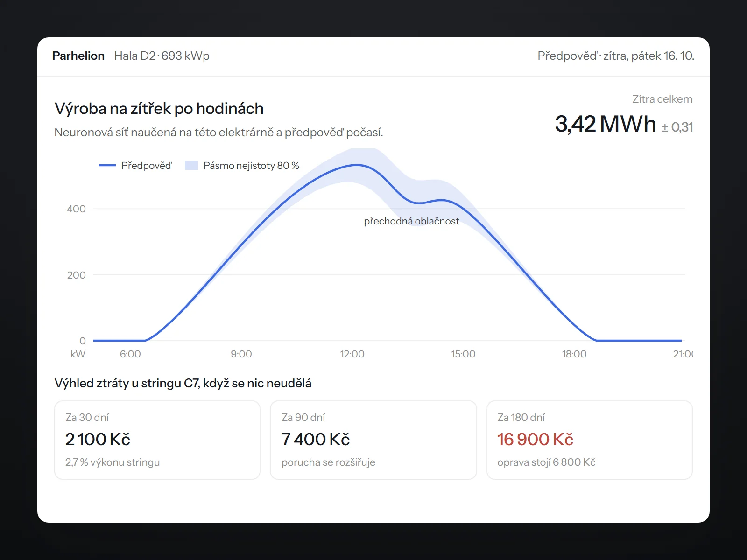Click the 0 y-axis label
This screenshot has width=747, height=560.
(83, 341)
